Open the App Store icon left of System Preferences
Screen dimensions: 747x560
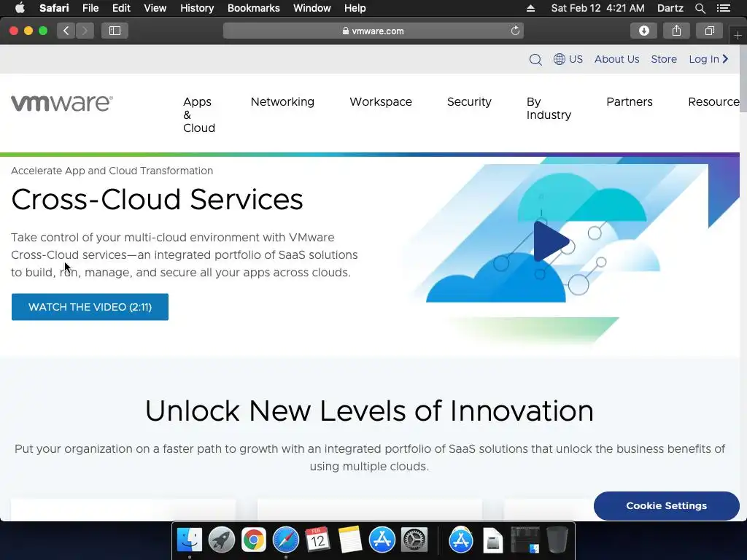coord(382,540)
